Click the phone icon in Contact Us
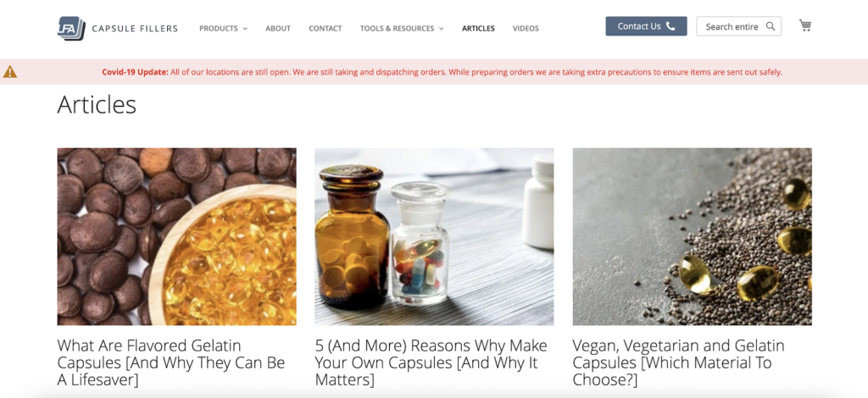868x398 pixels. (670, 26)
